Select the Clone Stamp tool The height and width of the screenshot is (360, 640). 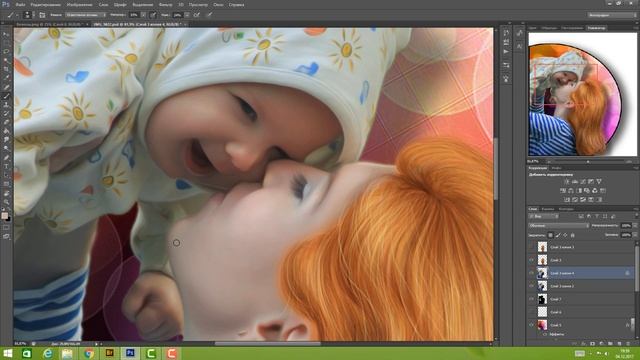(x=6, y=105)
